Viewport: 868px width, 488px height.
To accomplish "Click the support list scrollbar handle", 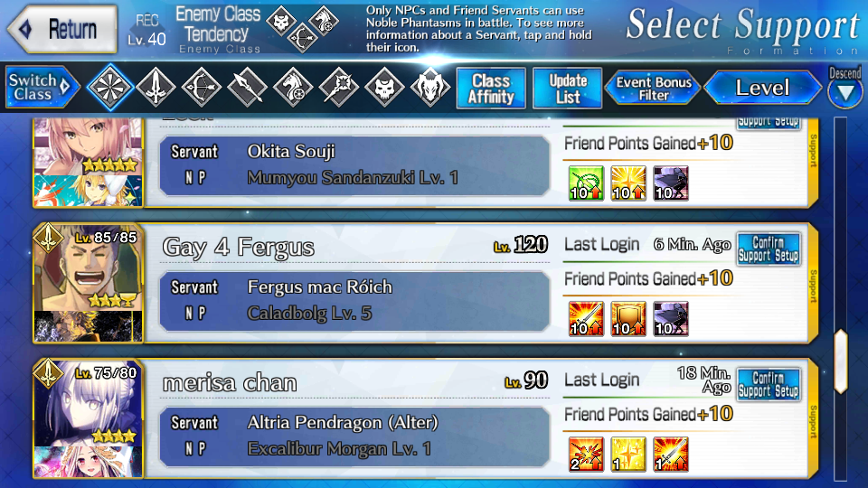I will (x=841, y=361).
